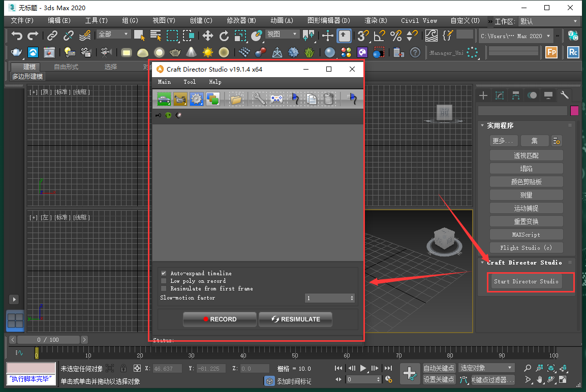Expand the left panel play arrow button
This screenshot has height=392, width=586.
pos(14,300)
